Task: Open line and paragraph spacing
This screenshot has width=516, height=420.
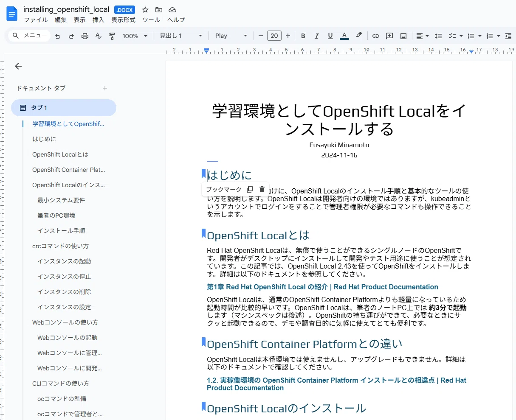Action: [x=438, y=36]
